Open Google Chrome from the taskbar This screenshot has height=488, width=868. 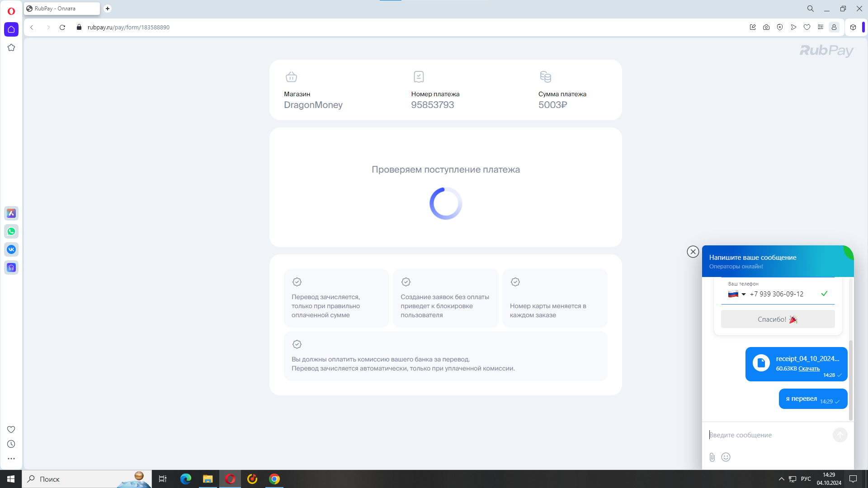pos(274,479)
